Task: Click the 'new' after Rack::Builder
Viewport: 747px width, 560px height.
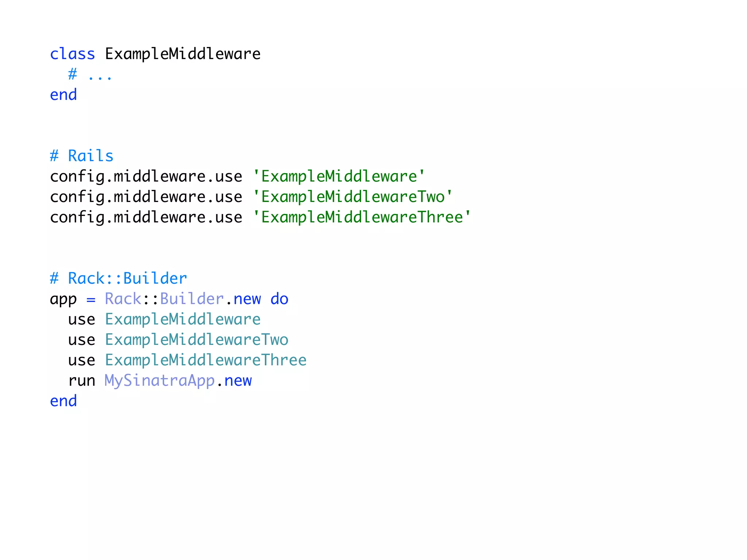Action: point(247,299)
